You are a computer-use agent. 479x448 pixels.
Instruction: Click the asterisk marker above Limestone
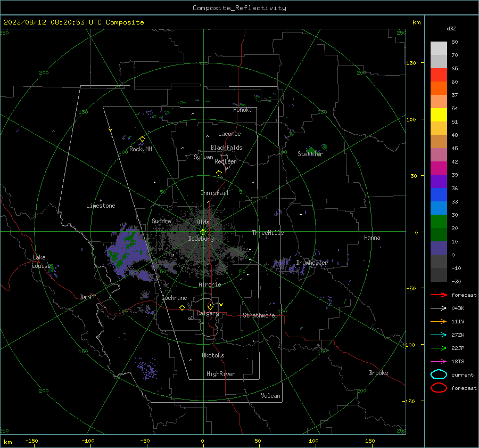pos(101,201)
